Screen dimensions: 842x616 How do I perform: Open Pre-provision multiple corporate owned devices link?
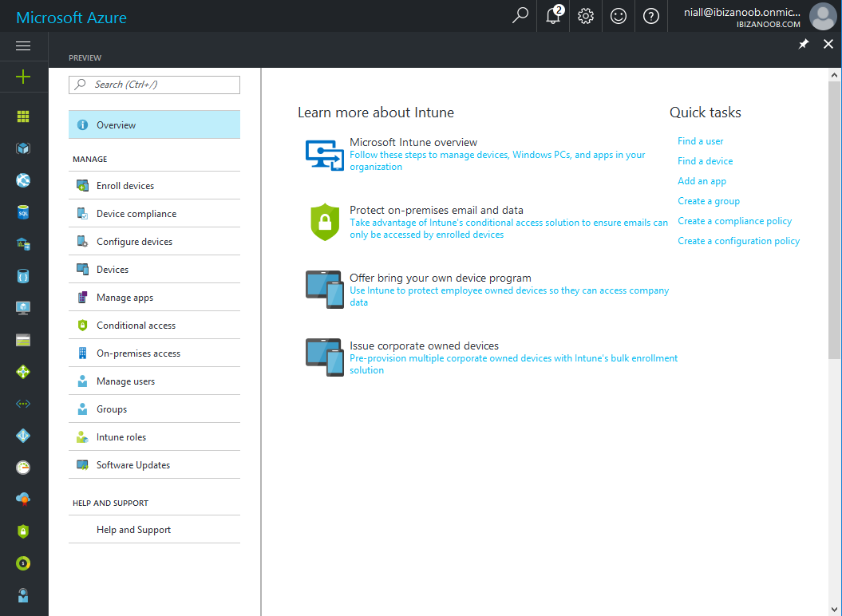point(513,364)
